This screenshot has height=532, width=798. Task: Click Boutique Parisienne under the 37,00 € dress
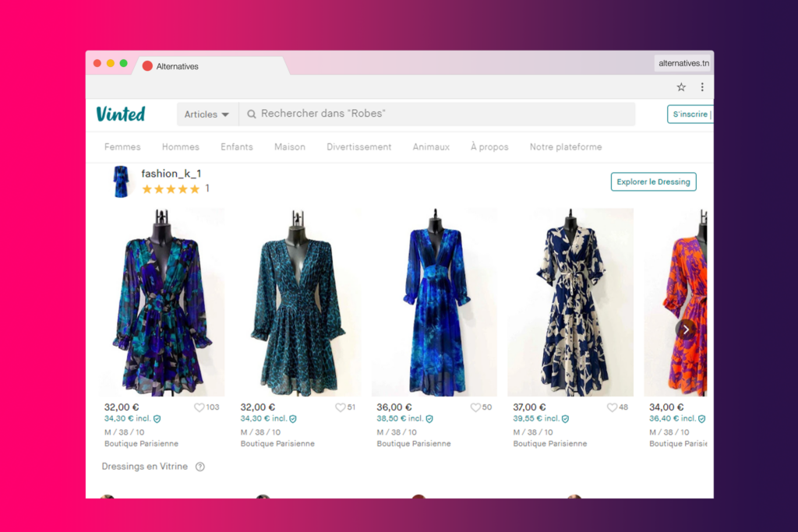(549, 443)
